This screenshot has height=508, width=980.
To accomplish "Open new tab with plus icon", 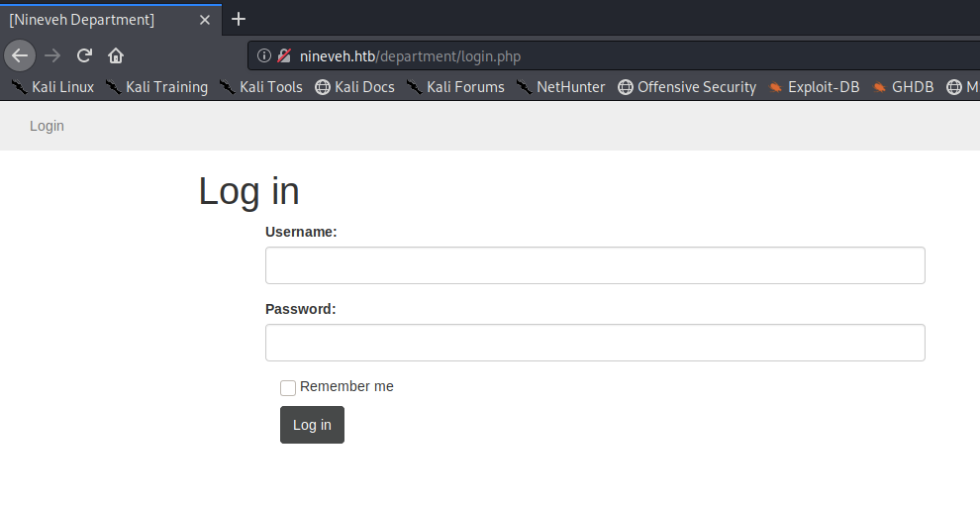I will [239, 19].
